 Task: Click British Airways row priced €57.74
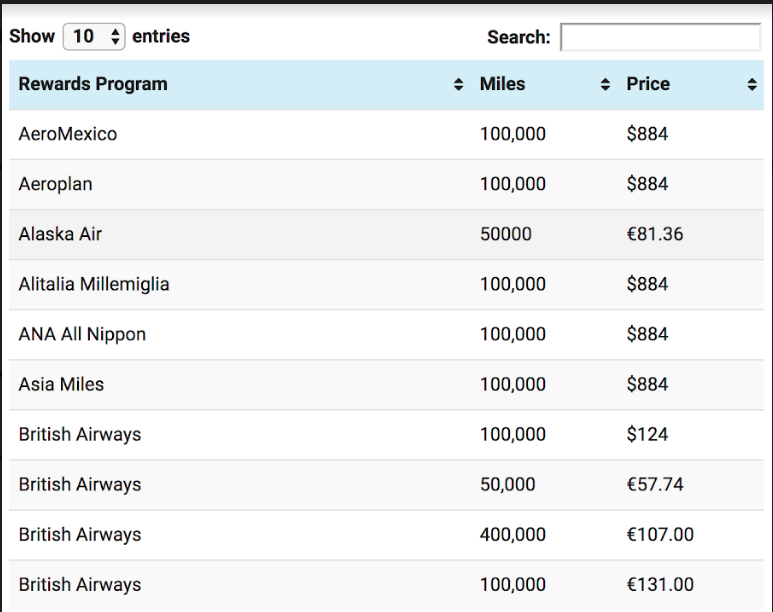[x=386, y=485]
